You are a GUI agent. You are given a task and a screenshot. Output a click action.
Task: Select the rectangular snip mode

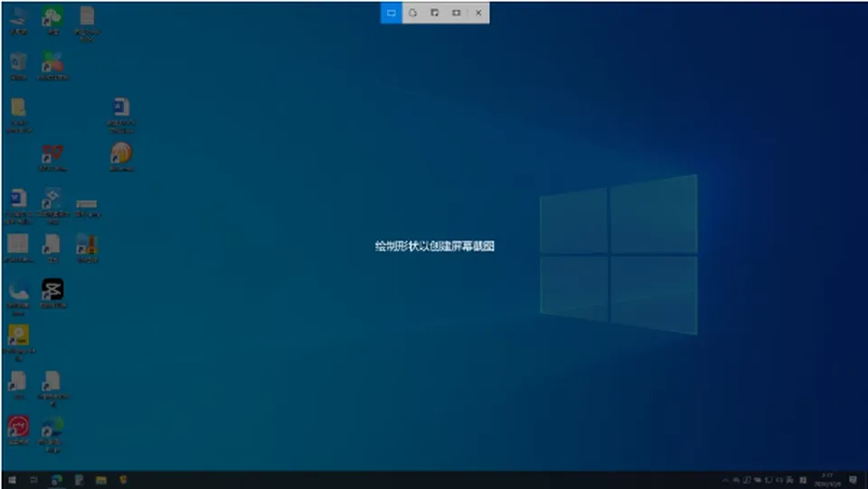click(392, 13)
